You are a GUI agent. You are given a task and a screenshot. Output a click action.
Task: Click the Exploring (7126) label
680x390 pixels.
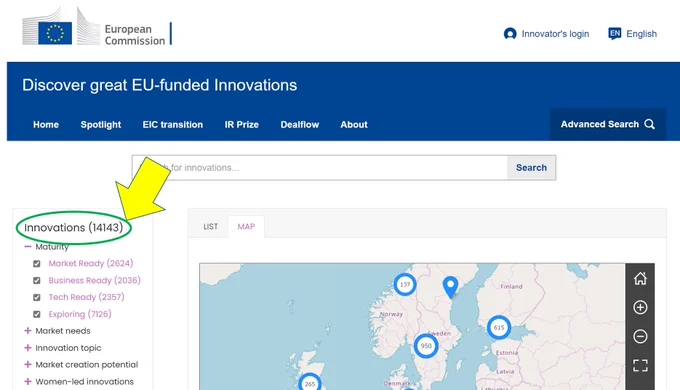click(80, 314)
